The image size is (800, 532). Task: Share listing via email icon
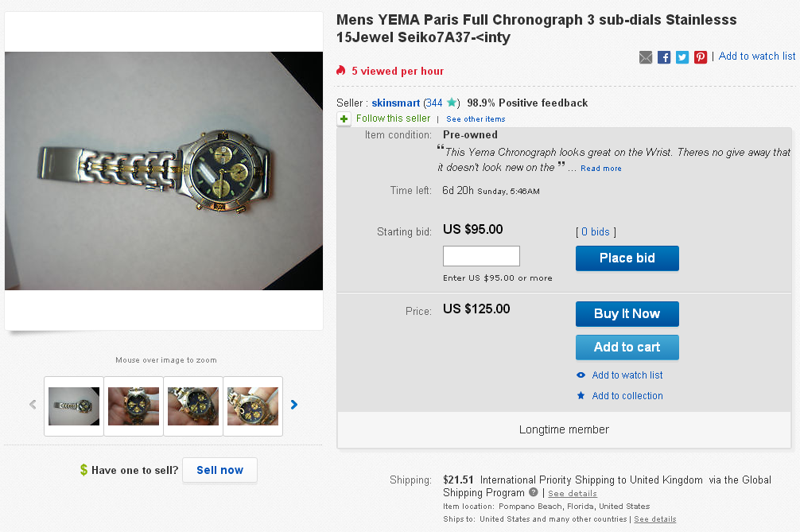pyautogui.click(x=646, y=57)
